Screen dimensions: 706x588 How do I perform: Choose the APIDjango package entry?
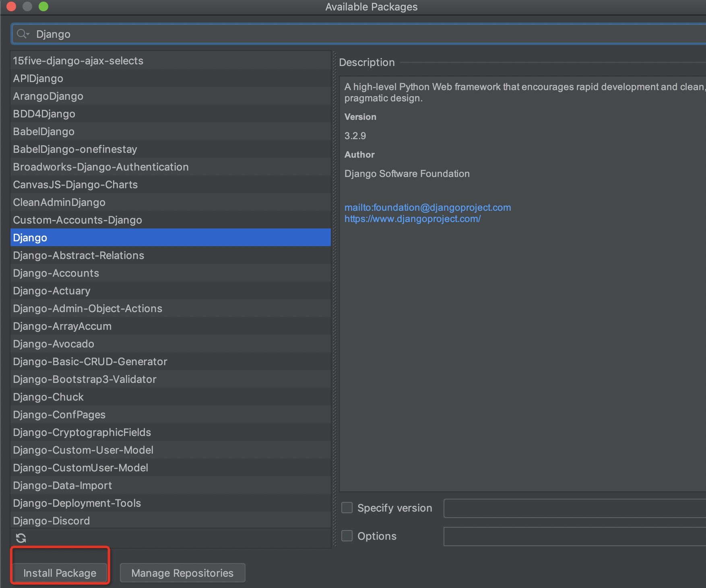pos(38,78)
